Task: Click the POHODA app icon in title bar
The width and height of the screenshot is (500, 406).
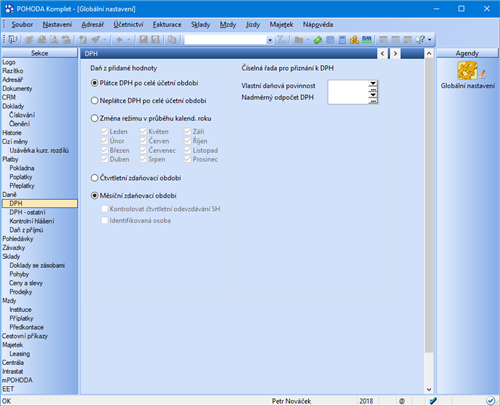Action: tap(9, 9)
